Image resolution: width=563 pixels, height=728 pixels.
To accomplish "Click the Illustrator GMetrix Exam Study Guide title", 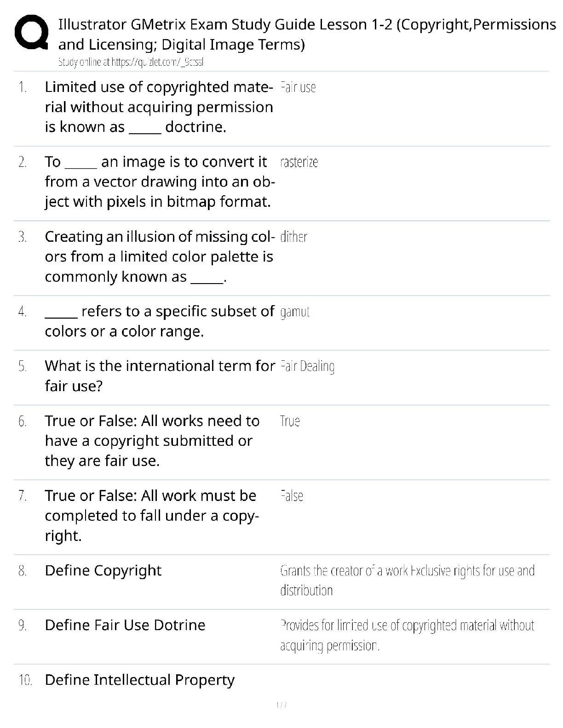I will click(307, 34).
